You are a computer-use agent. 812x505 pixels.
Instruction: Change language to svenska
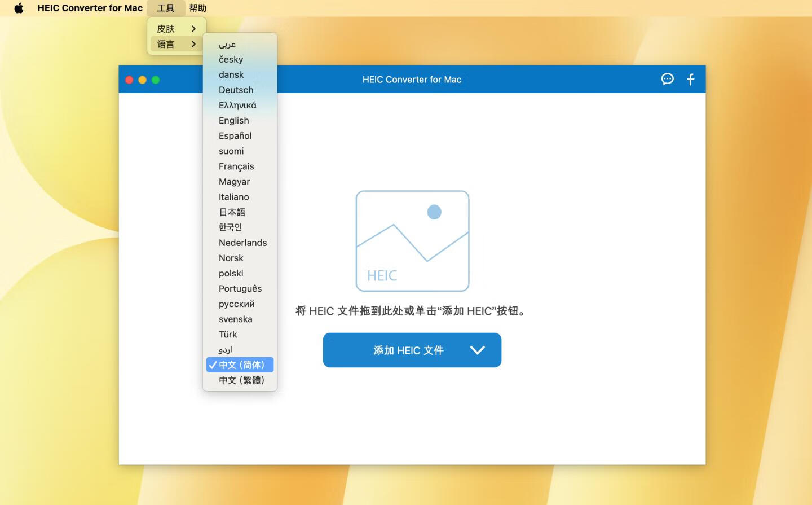coord(240,319)
